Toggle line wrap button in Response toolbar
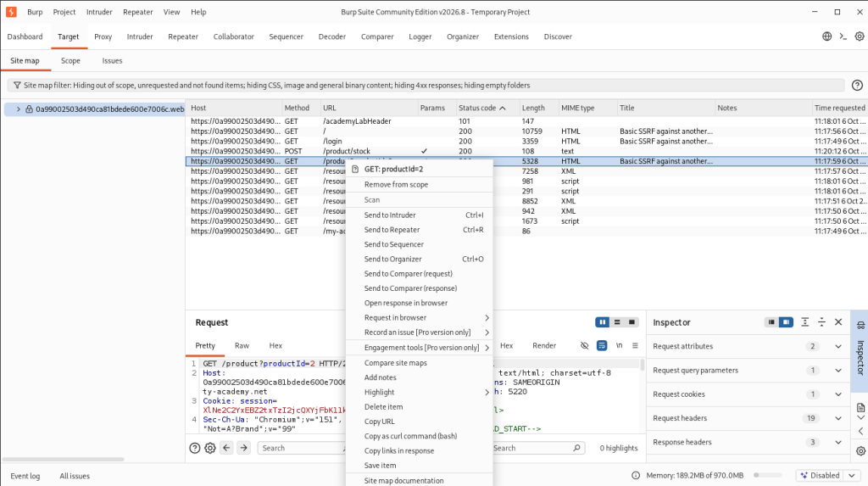The image size is (868, 486). (x=602, y=345)
